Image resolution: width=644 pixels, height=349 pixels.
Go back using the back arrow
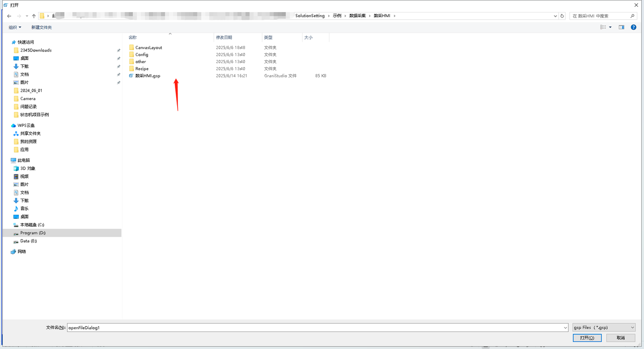point(9,16)
